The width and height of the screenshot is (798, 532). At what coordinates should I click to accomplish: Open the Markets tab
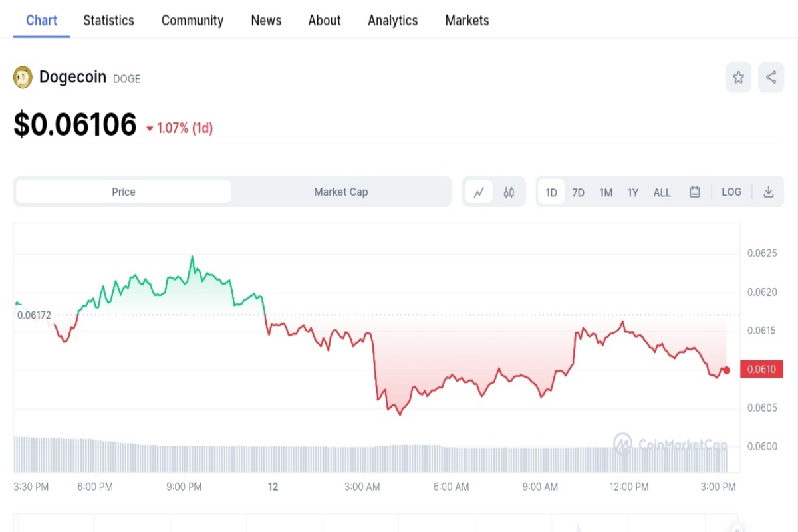pos(467,20)
